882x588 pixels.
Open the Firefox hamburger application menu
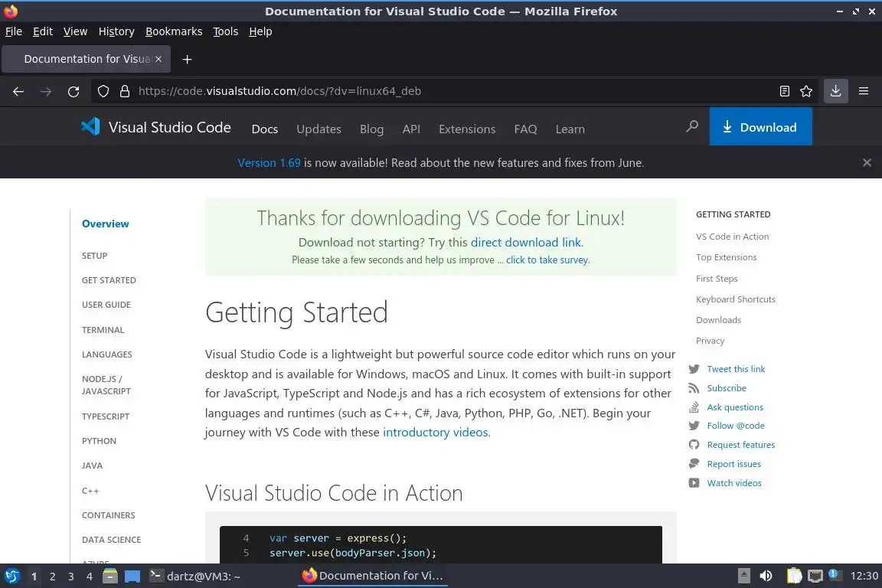click(x=864, y=91)
